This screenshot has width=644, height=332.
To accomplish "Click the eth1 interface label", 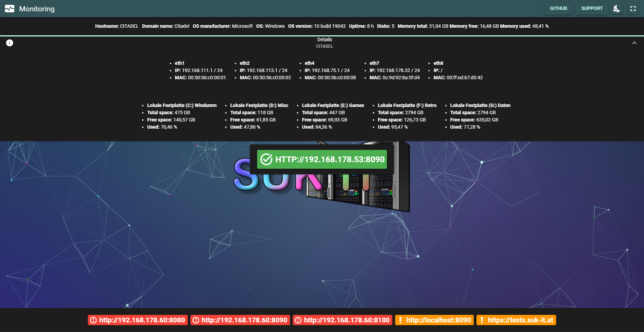I will pyautogui.click(x=180, y=63).
